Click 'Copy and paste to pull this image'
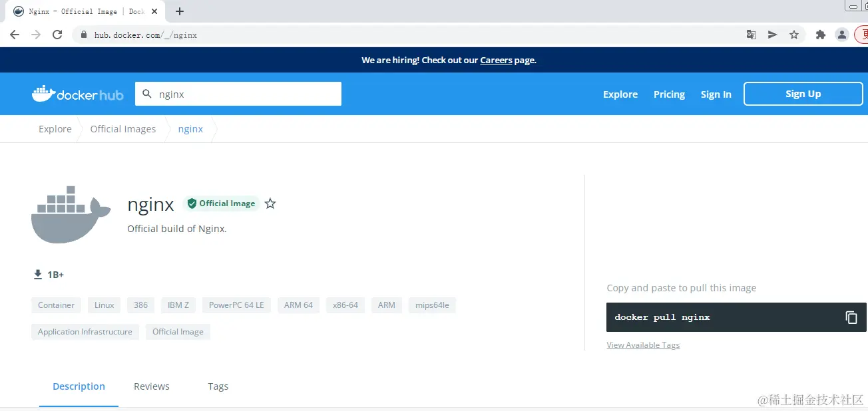This screenshot has width=868, height=411. [x=682, y=288]
